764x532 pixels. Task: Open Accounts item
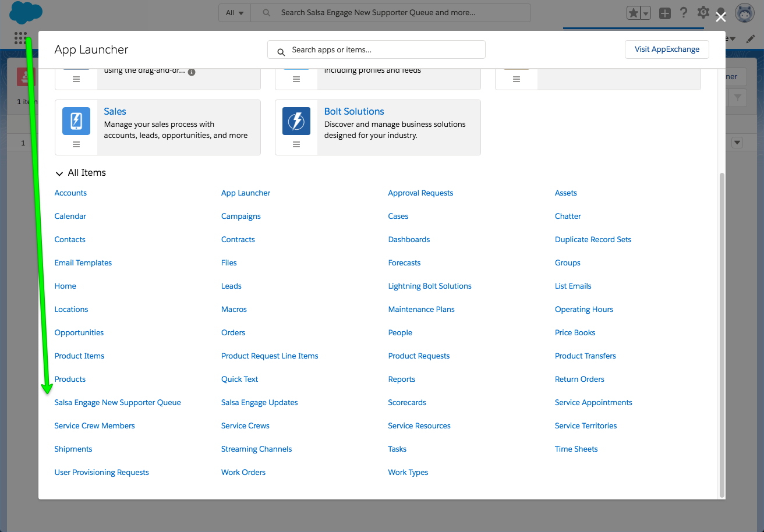70,193
